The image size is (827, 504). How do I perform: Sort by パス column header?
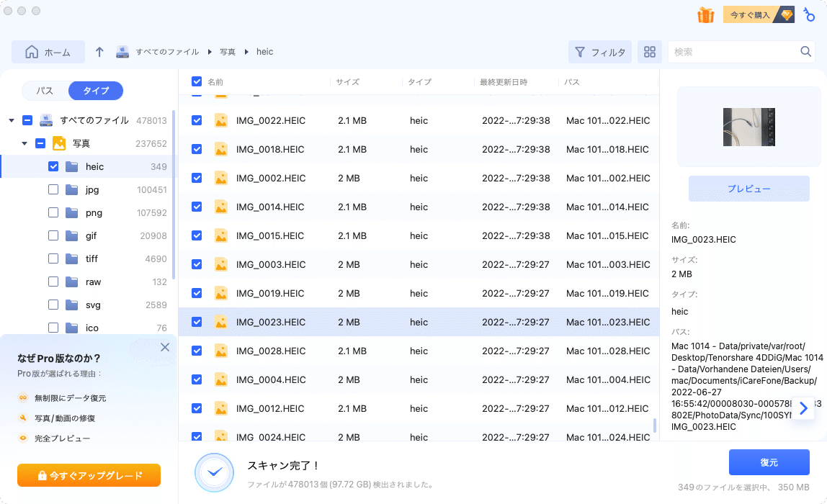click(x=572, y=82)
